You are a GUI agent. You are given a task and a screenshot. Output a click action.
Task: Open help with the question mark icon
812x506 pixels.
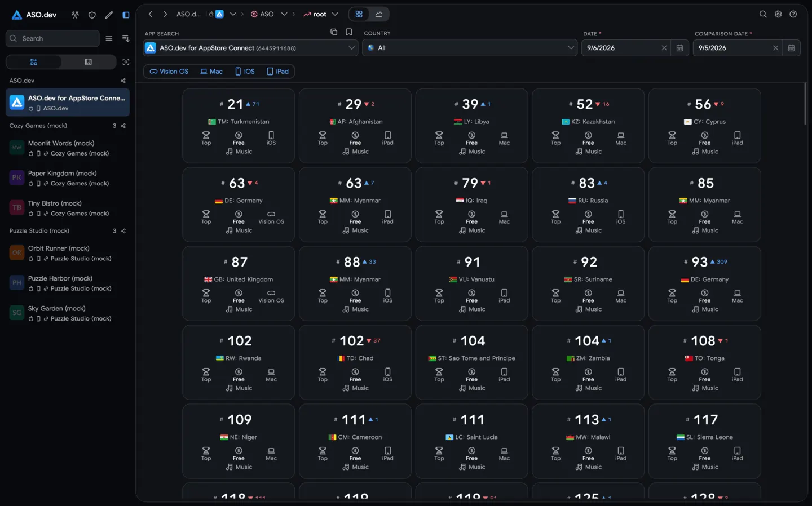click(x=793, y=14)
